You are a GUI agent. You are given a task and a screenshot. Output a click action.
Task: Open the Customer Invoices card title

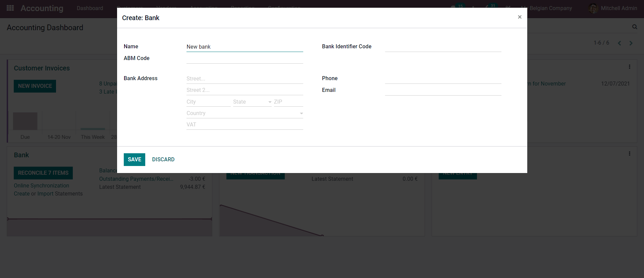point(42,68)
